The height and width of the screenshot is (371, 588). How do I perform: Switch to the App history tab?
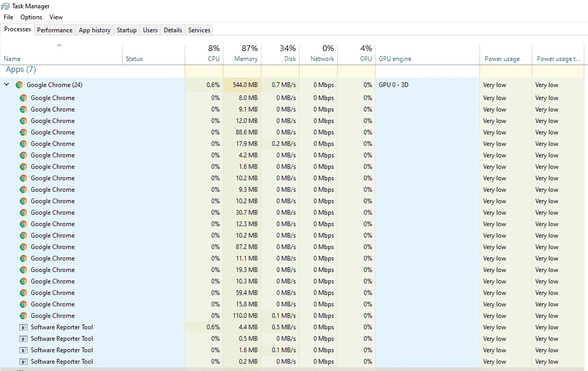pyautogui.click(x=94, y=30)
